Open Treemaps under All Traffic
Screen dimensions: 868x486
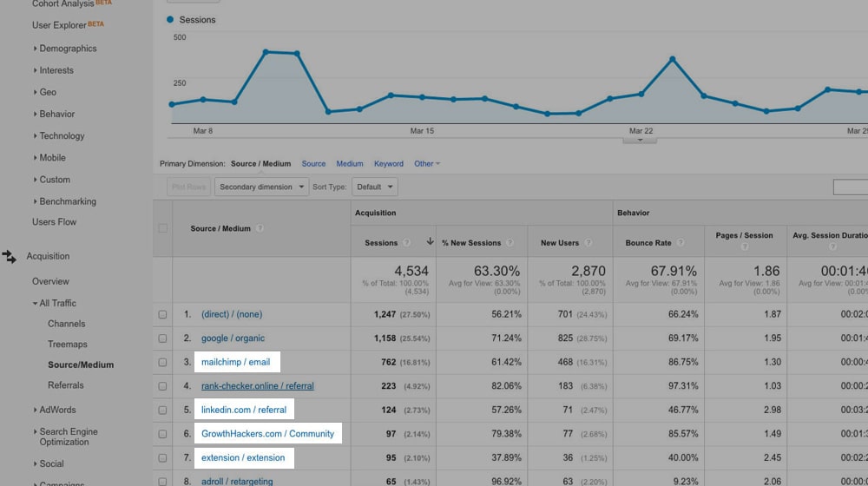tap(68, 345)
